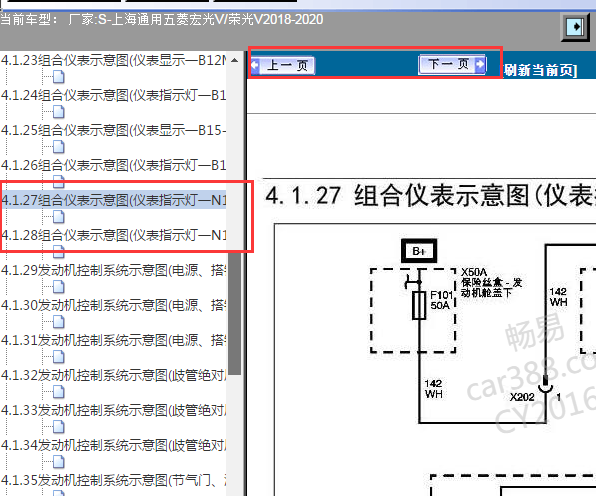Click page icon under 4.1.29 entry
The width and height of the screenshot is (596, 496).
tap(59, 287)
